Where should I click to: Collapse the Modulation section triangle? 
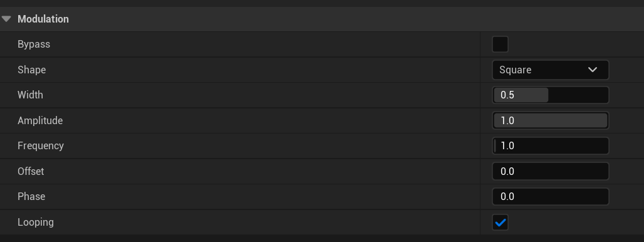pos(6,19)
